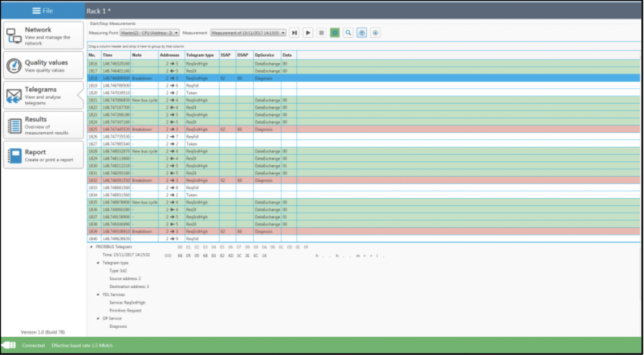Open the File menu
The height and width of the screenshot is (355, 644).
point(42,11)
